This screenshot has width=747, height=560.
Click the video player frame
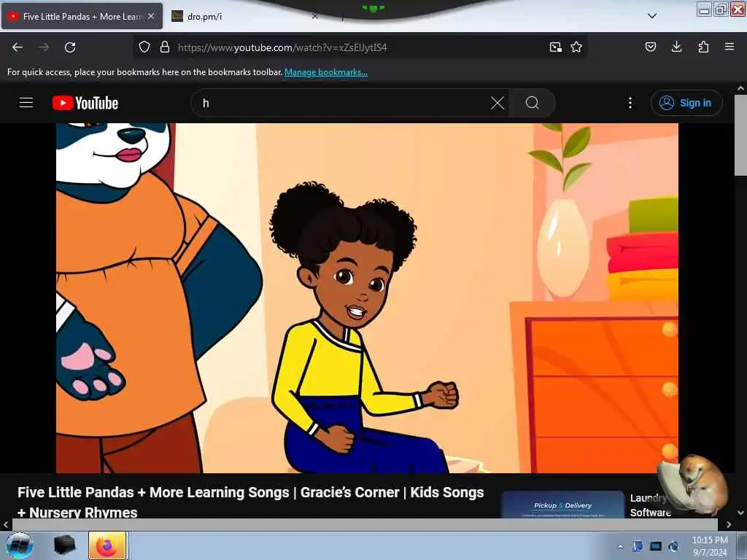click(x=367, y=298)
